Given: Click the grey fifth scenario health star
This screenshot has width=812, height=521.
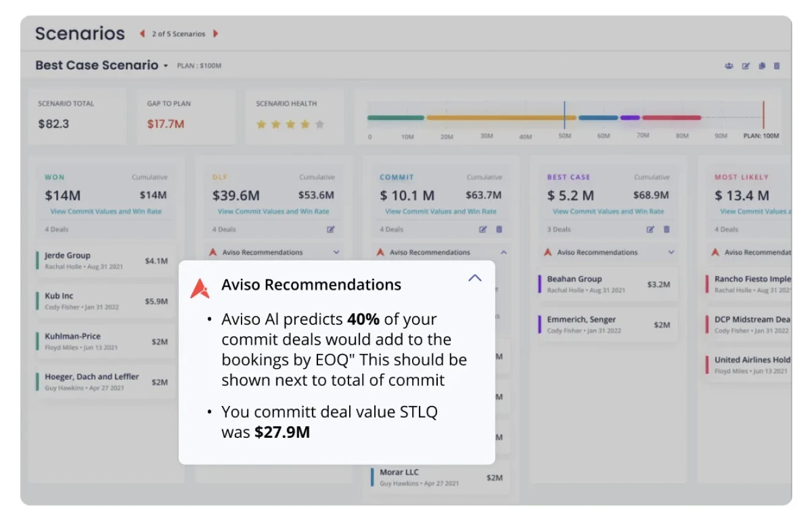Looking at the screenshot, I should (x=319, y=124).
